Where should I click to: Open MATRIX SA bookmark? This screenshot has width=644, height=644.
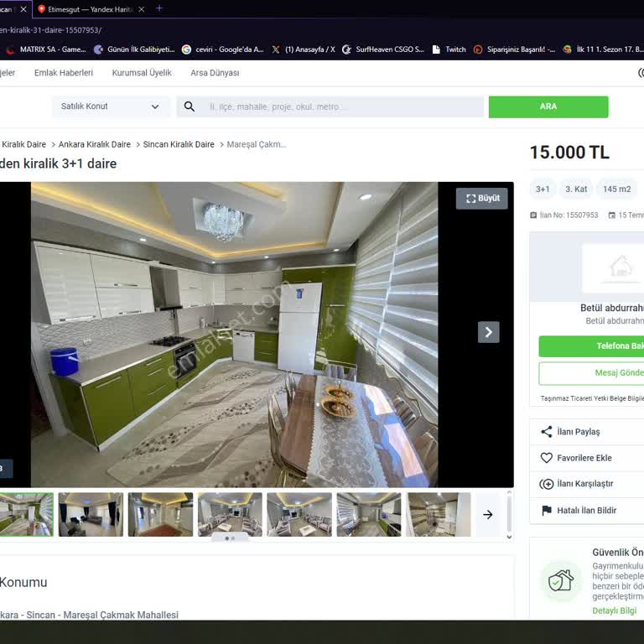point(46,49)
